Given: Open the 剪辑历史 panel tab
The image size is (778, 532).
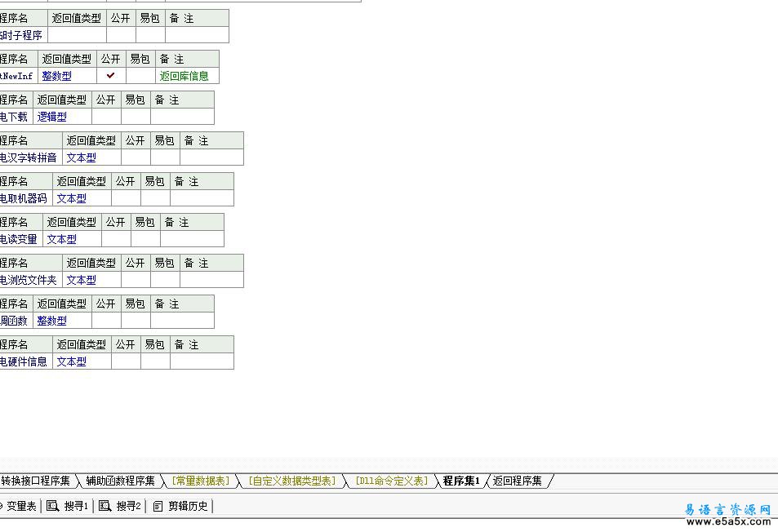Looking at the screenshot, I should [180, 506].
